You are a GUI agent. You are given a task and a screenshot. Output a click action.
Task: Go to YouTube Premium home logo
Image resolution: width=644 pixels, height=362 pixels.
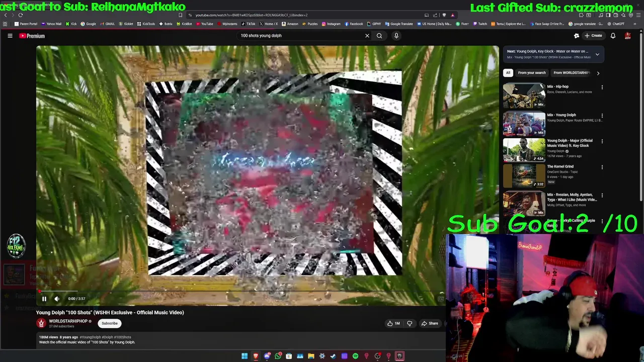(x=32, y=36)
